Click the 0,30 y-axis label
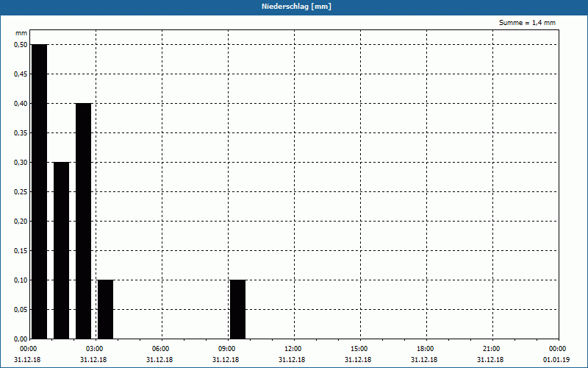The image size is (588, 368). [x=21, y=163]
